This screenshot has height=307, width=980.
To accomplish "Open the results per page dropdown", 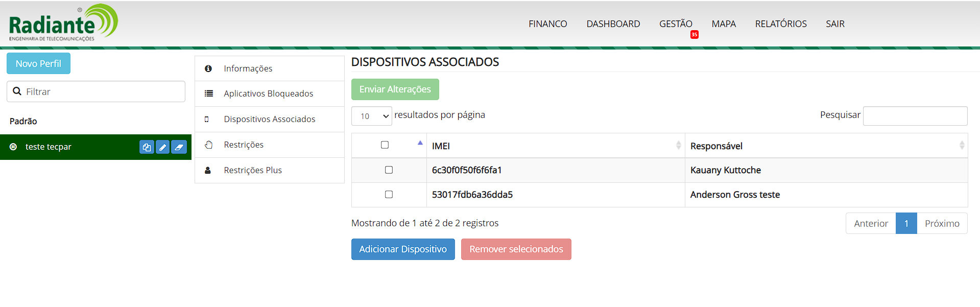I will click(x=371, y=116).
